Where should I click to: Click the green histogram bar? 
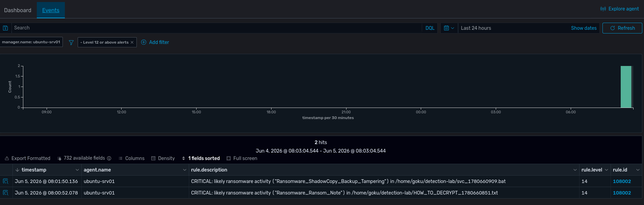pyautogui.click(x=626, y=87)
